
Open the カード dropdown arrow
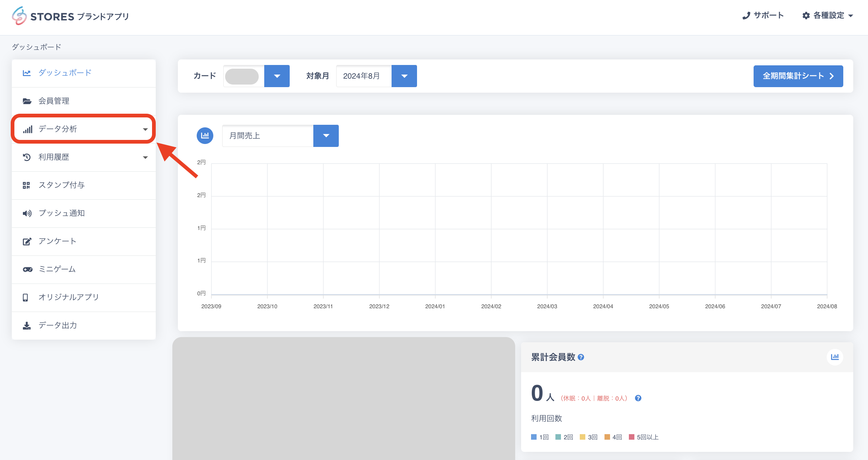point(277,76)
